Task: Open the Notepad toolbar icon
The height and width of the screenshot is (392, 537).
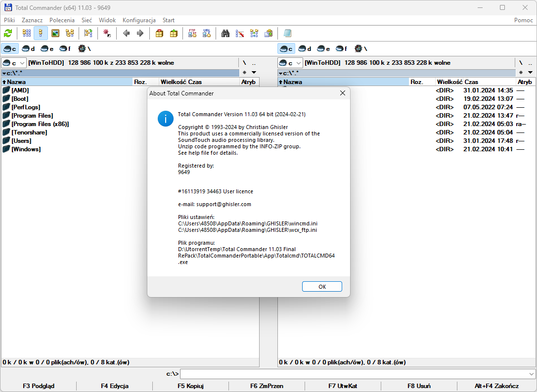Action: point(287,33)
